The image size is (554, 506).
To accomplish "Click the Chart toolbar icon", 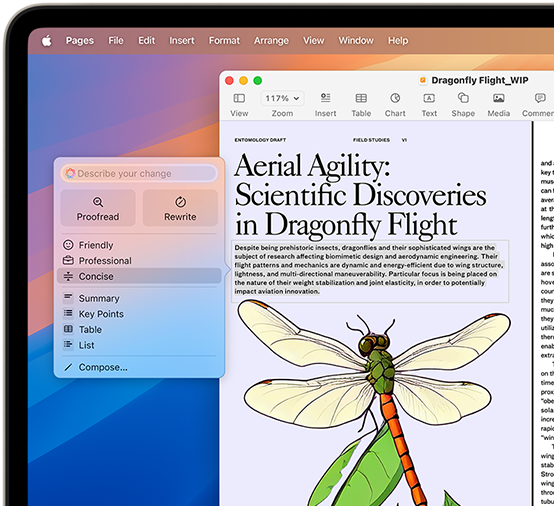I will coord(395,98).
